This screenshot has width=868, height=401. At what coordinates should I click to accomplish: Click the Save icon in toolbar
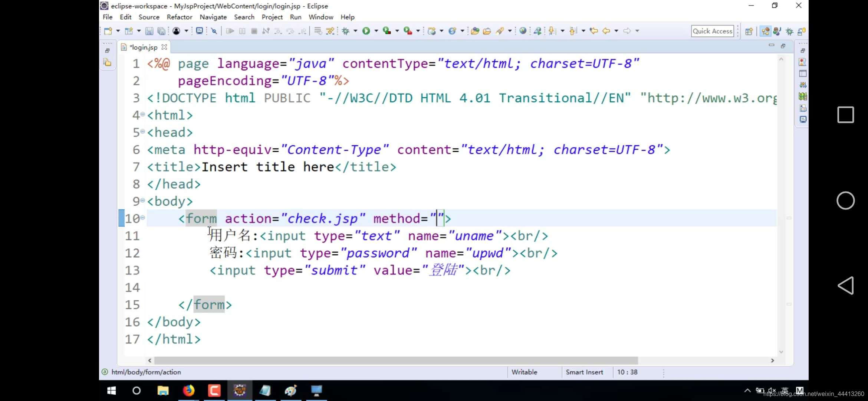pos(149,31)
